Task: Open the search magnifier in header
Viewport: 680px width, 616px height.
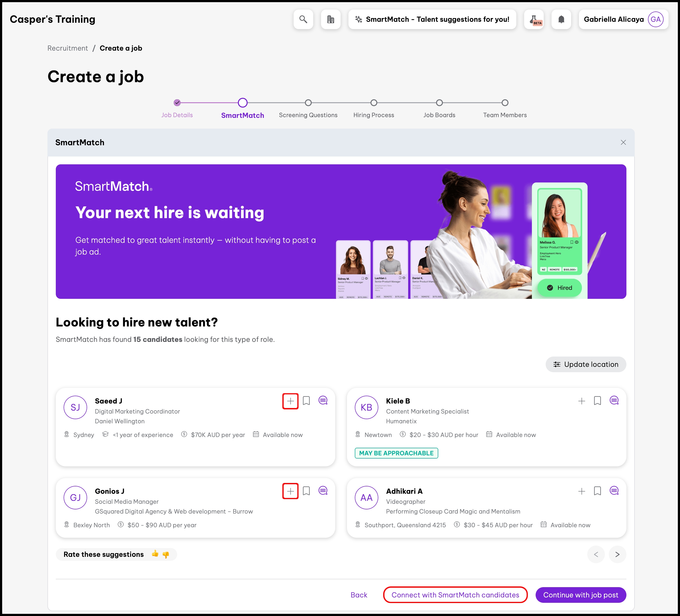Action: [303, 19]
